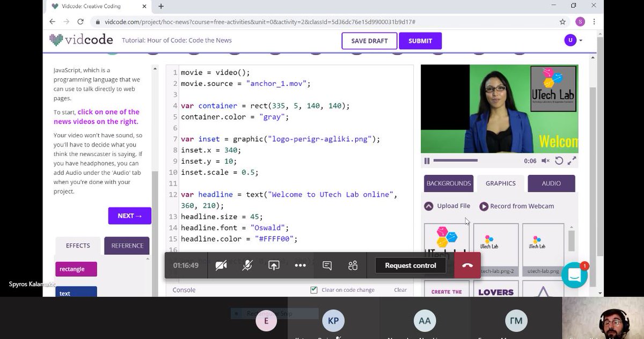Show meeting participants panel
This screenshot has width=644, height=339.
click(353, 266)
